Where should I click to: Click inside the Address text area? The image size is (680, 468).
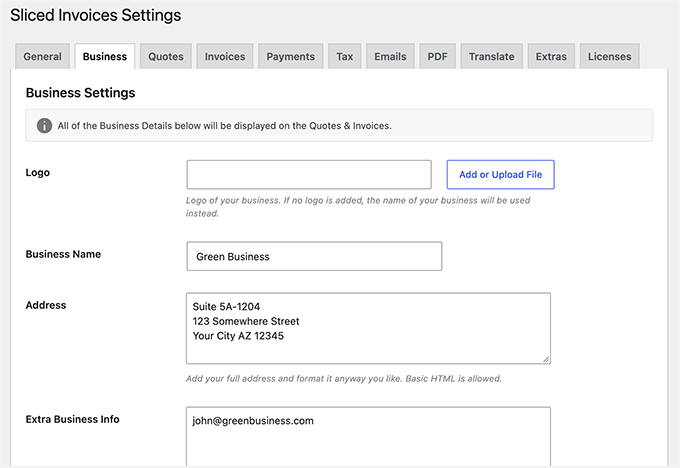[369, 328]
